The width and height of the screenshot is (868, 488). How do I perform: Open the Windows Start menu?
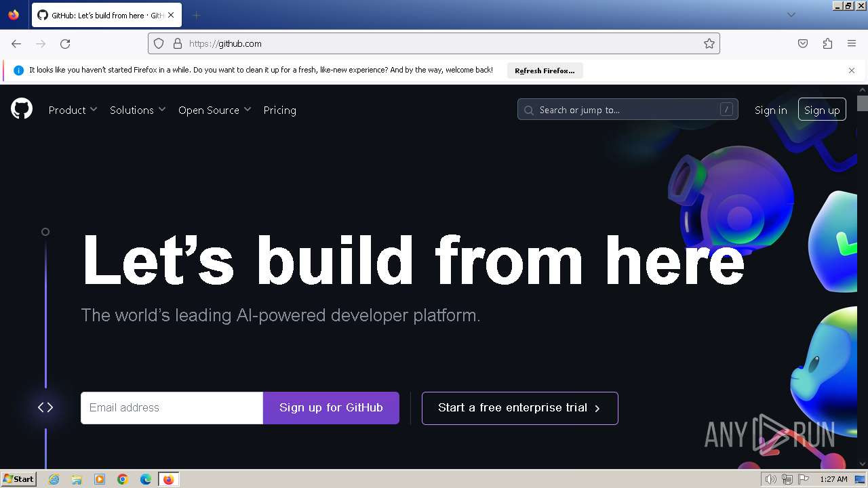point(18,479)
